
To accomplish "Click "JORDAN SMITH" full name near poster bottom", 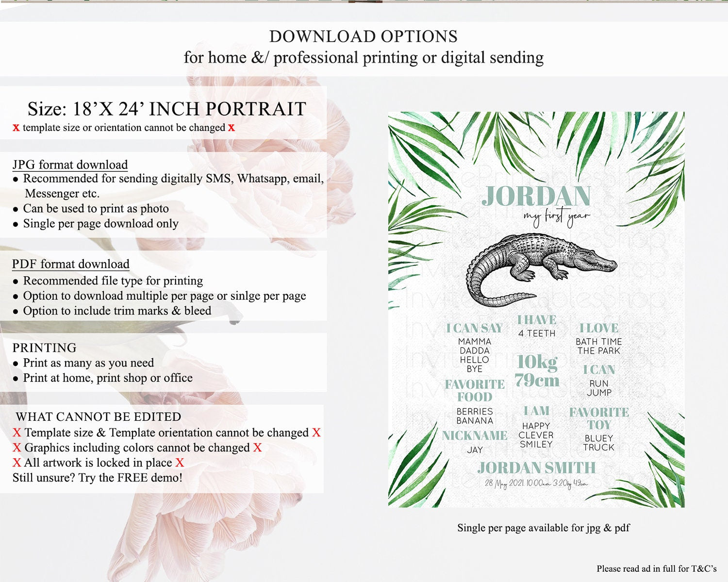I will [x=536, y=467].
